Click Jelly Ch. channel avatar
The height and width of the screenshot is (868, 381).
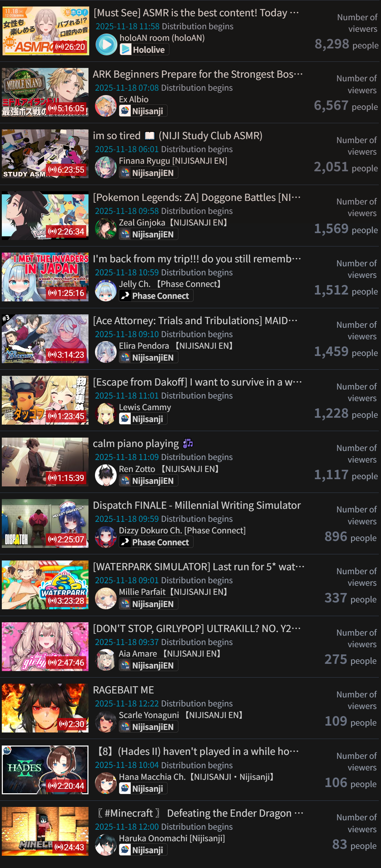click(x=106, y=290)
